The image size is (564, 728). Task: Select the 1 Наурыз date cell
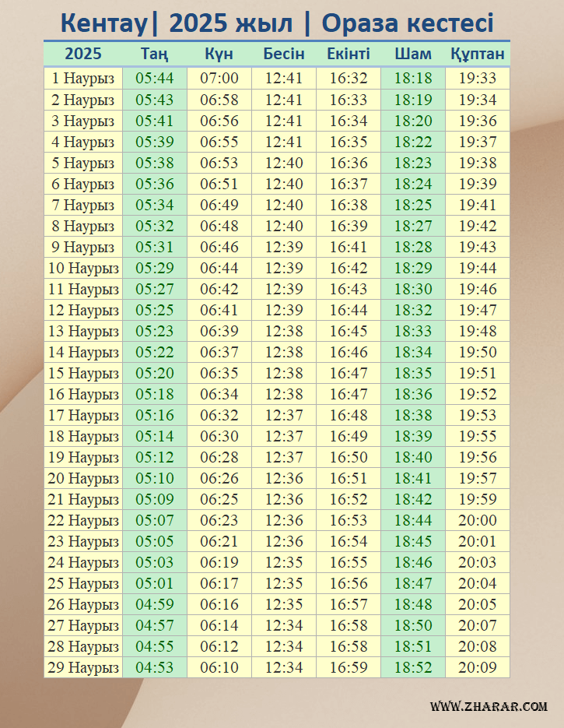(x=82, y=79)
